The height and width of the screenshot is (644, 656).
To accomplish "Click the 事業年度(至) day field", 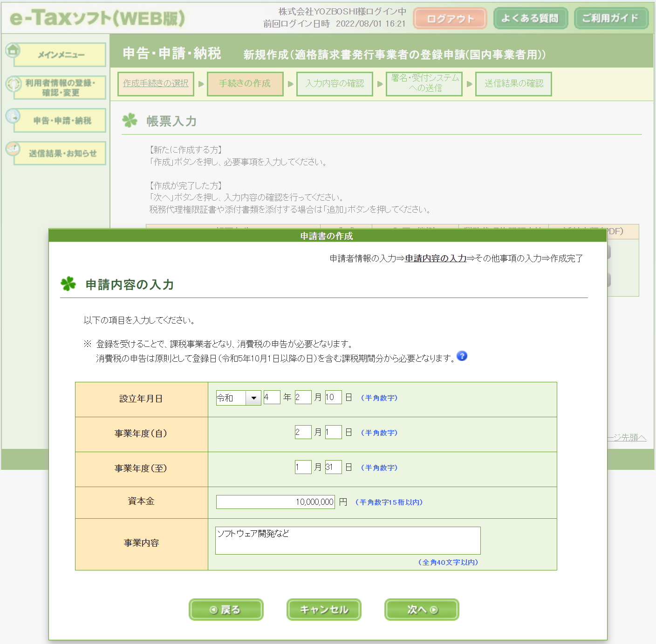I will (333, 467).
